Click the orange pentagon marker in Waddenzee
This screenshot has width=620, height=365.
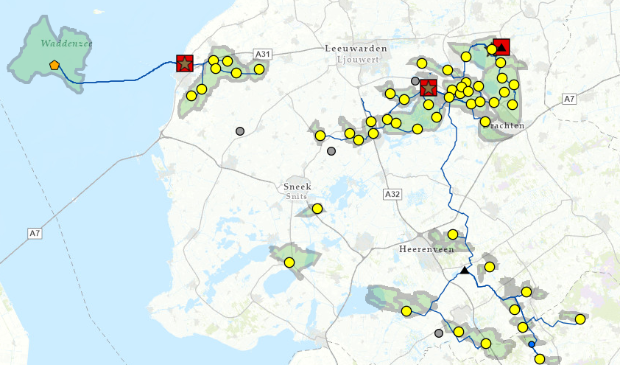(x=54, y=65)
